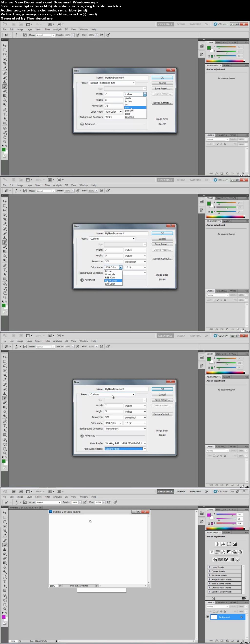Viewport: 250px width, 644px height.
Task: Click the lock icon on the Background layer
Action: click(241, 617)
